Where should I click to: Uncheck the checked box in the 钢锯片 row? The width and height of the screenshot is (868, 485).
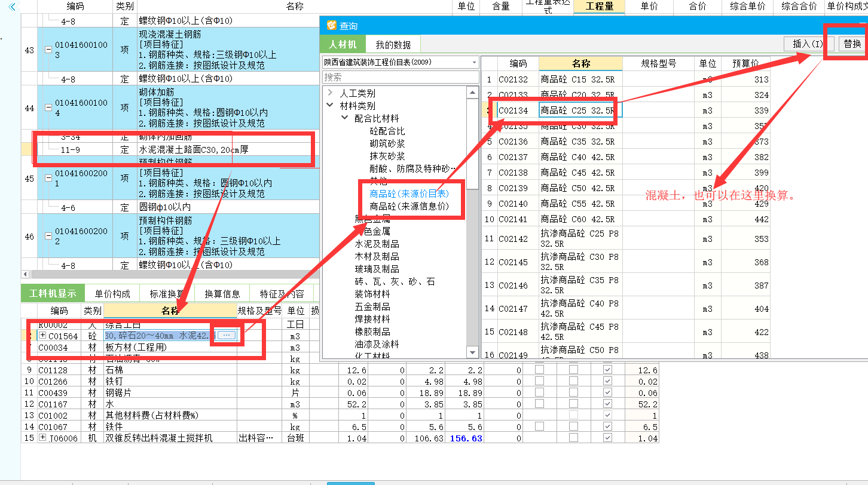pyautogui.click(x=608, y=393)
